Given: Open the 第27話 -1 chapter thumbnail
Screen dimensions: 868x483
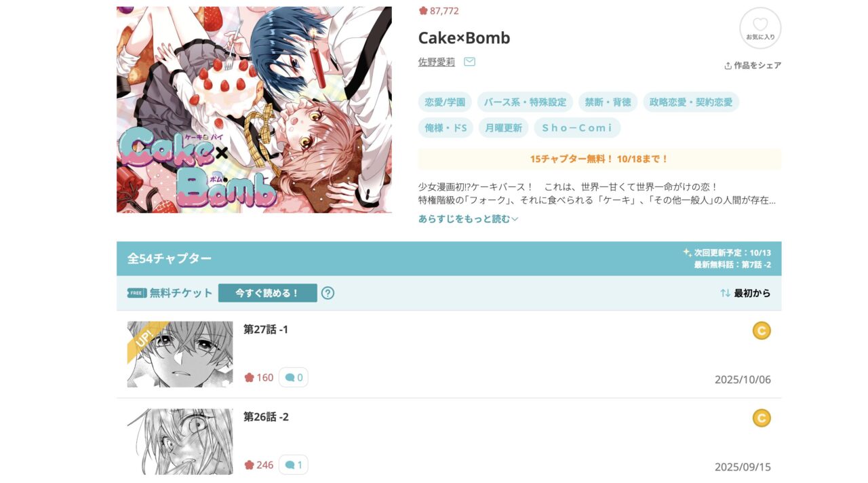Looking at the screenshot, I should (180, 354).
